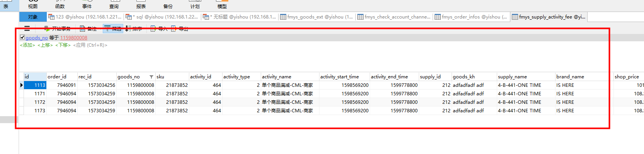Image resolution: width=644 pixels, height=154 pixels.
Task: Click the goods_no field link in filter
Action: 37,38
